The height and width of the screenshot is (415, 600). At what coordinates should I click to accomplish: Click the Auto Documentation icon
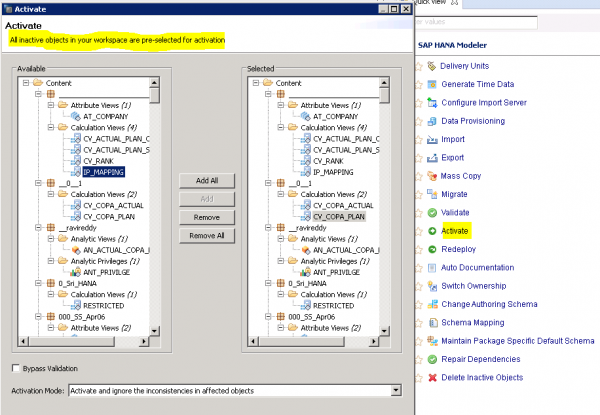[x=432, y=268]
